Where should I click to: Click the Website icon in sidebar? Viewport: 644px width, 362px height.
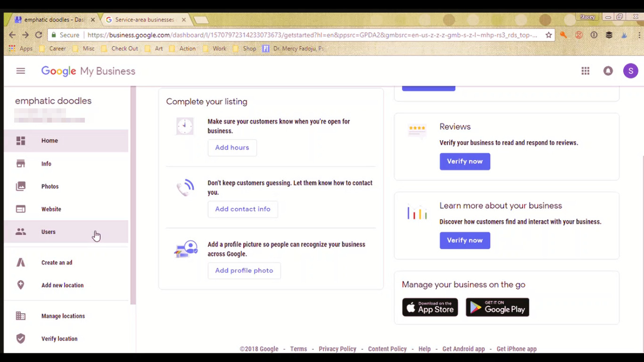pos(21,209)
